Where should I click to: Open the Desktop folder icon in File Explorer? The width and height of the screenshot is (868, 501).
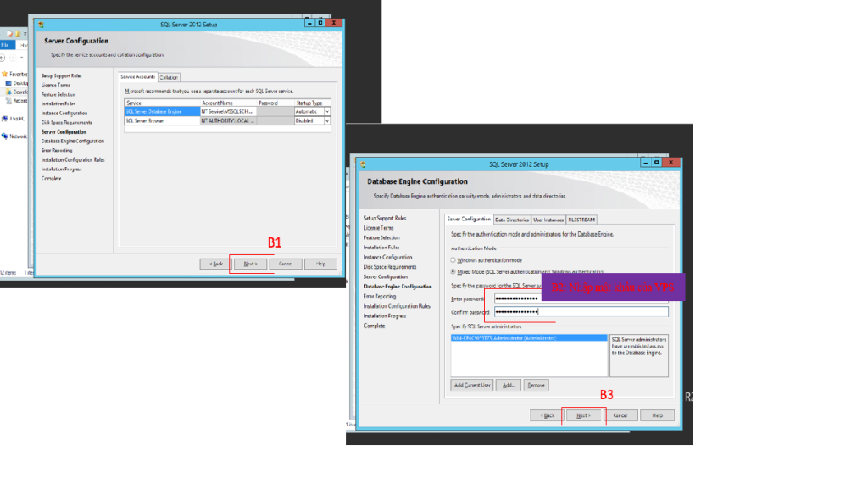click(x=8, y=83)
